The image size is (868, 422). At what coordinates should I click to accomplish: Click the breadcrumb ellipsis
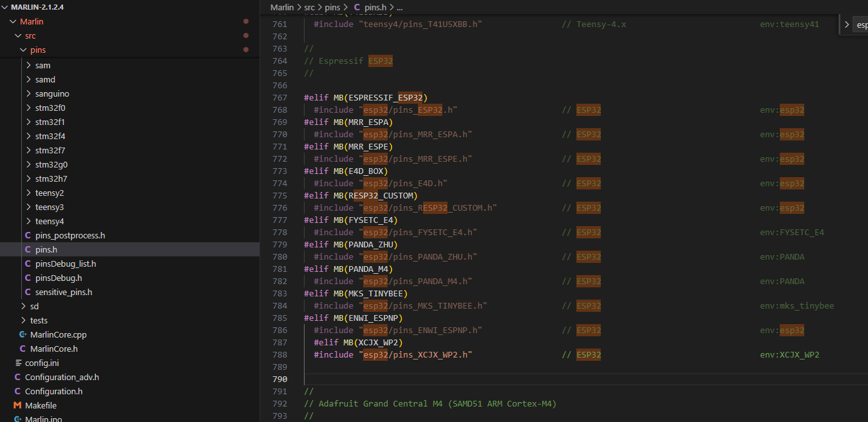point(399,7)
